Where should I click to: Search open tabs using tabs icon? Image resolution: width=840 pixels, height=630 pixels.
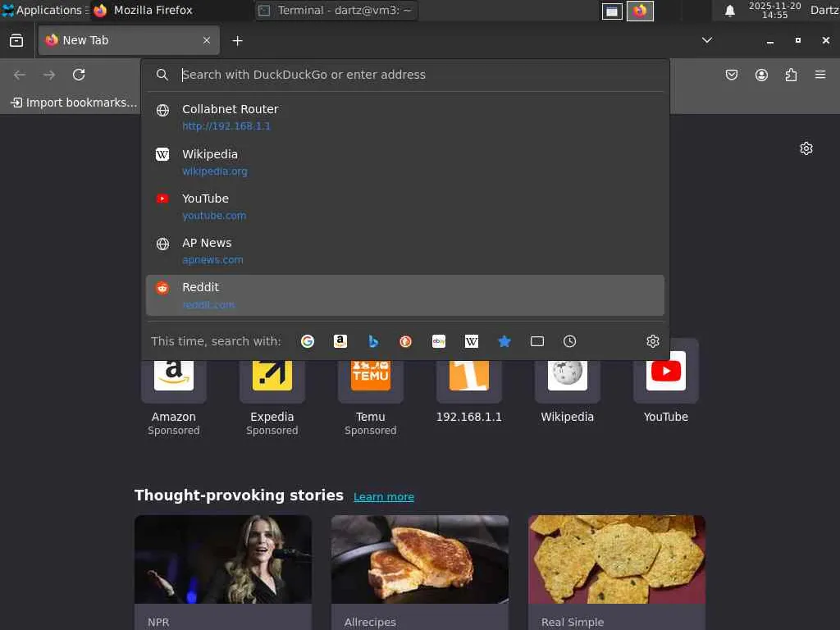536,341
